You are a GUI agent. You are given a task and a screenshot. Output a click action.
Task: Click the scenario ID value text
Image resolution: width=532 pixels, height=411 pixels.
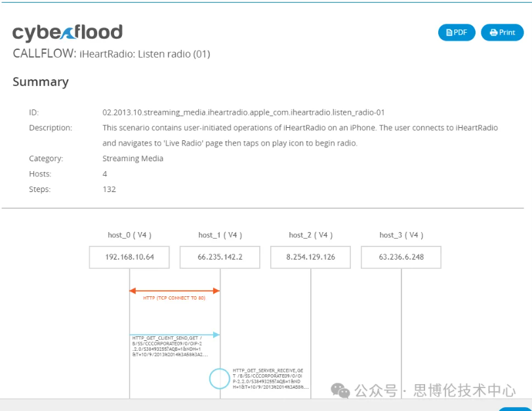tap(243, 112)
